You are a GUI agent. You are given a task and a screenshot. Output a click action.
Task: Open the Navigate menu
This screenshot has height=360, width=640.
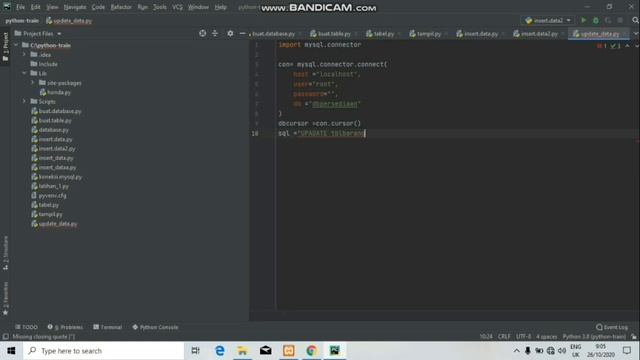pos(75,7)
